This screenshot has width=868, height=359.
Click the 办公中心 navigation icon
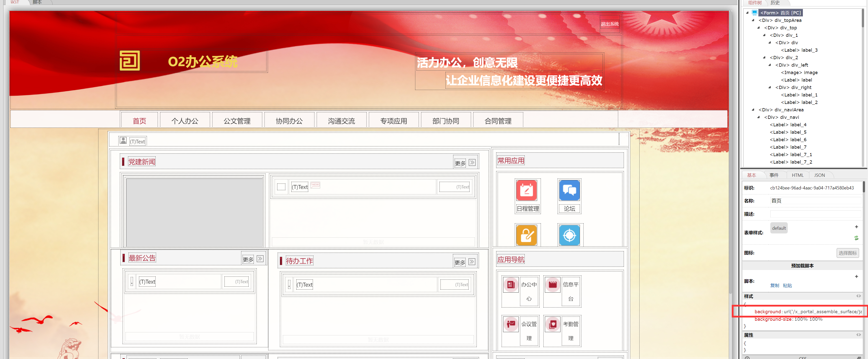click(x=511, y=284)
